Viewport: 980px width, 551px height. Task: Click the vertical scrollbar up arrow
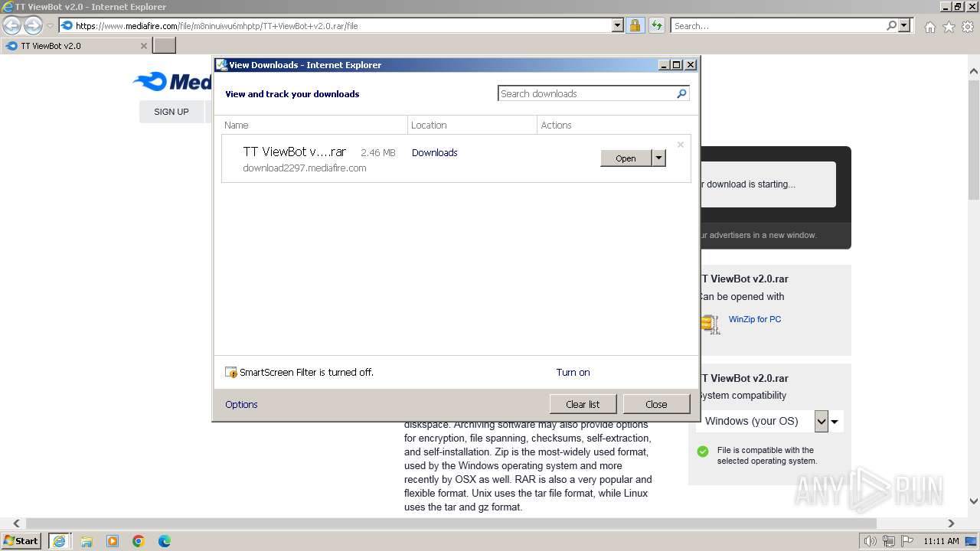[x=974, y=73]
